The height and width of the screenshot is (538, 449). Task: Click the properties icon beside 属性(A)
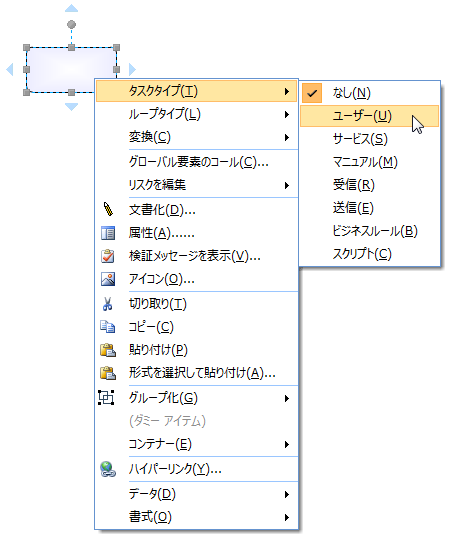tap(108, 233)
